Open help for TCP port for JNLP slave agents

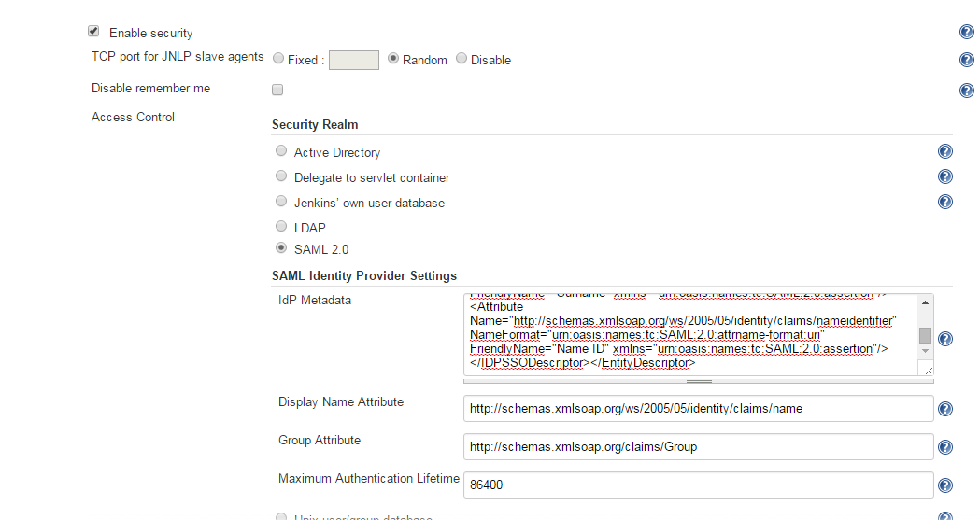tap(966, 60)
